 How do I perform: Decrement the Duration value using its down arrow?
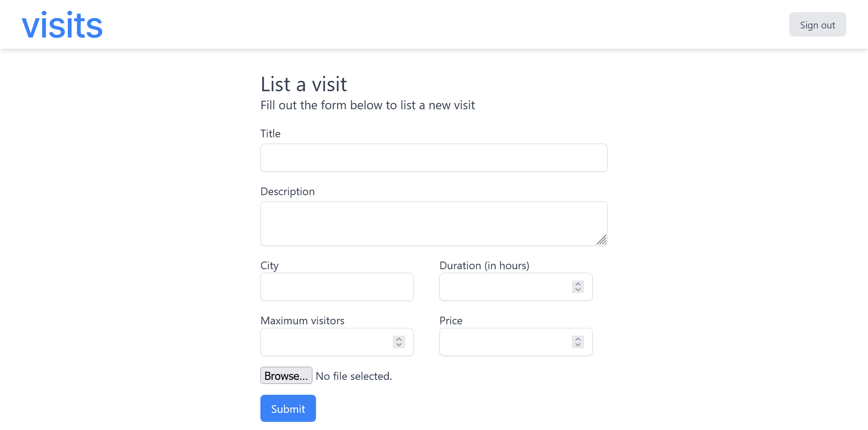pyautogui.click(x=577, y=290)
